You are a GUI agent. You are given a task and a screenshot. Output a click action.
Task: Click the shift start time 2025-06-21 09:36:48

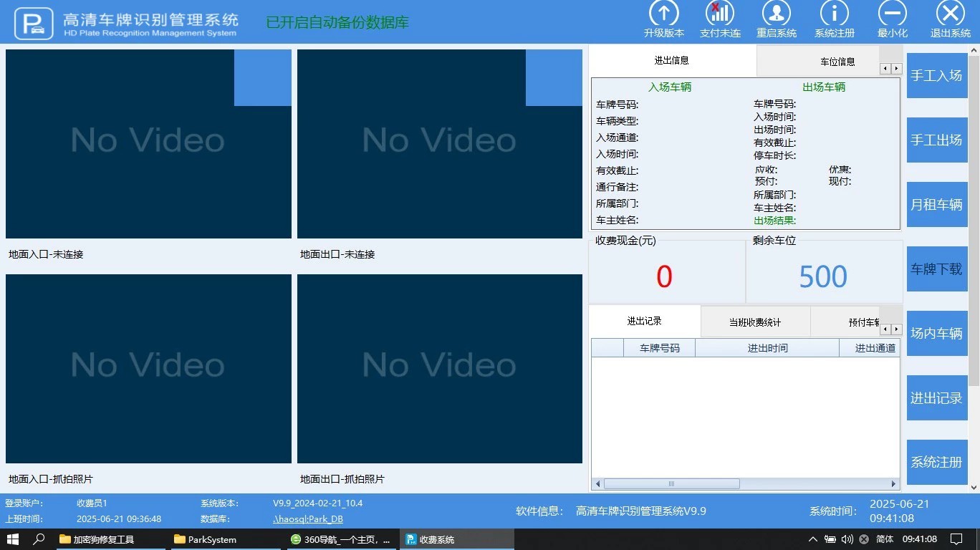119,519
